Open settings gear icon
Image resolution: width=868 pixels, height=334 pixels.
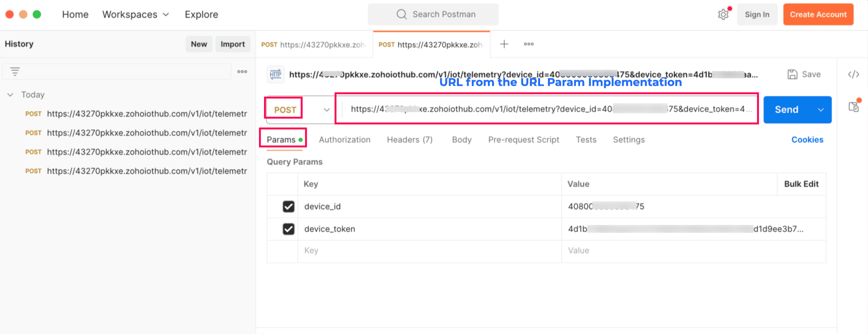[x=723, y=14]
